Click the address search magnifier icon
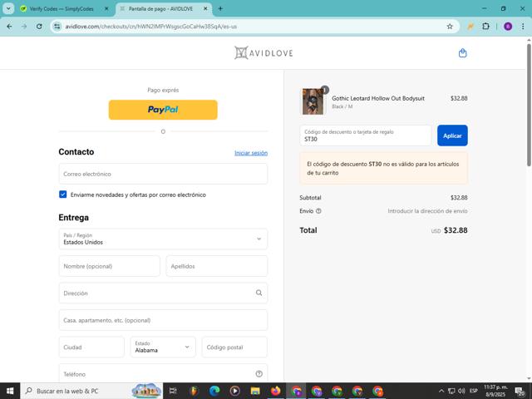The image size is (532, 399). tap(259, 293)
